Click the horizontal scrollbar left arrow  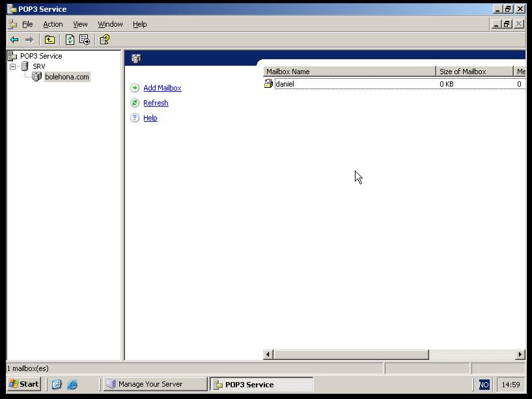(268, 355)
